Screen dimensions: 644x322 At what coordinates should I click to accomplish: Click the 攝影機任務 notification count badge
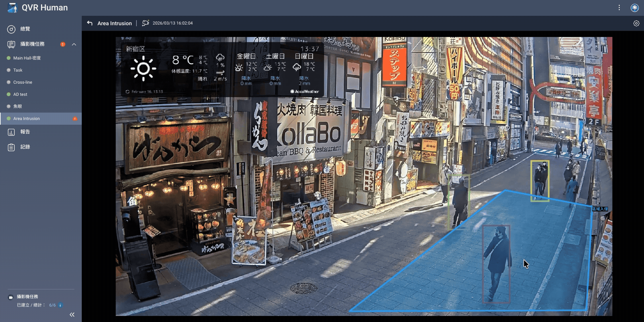coord(63,44)
